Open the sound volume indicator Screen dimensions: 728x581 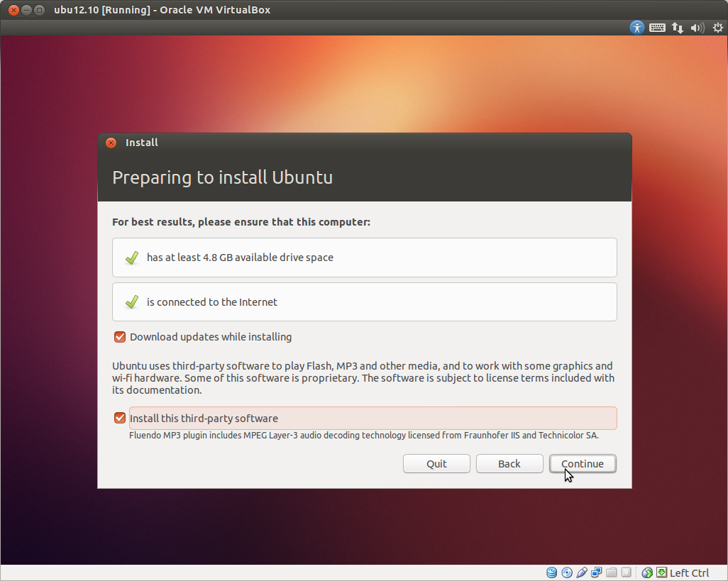(697, 28)
